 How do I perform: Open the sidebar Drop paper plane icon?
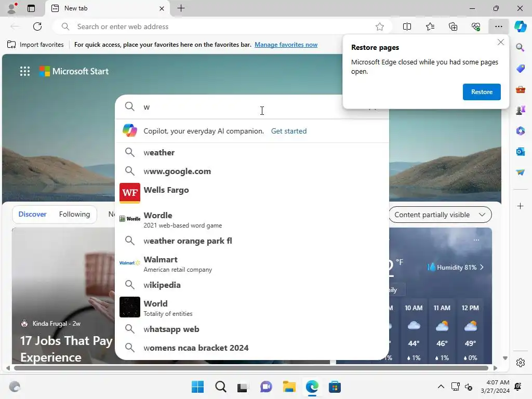click(x=520, y=172)
